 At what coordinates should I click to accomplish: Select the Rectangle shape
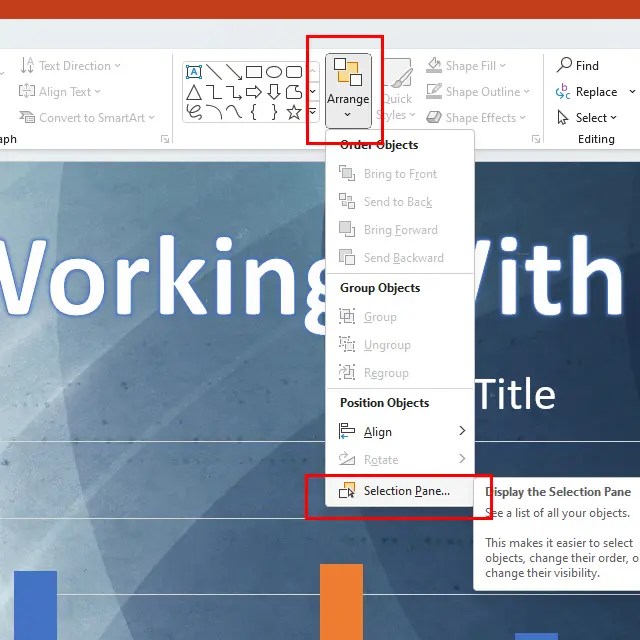tap(254, 72)
